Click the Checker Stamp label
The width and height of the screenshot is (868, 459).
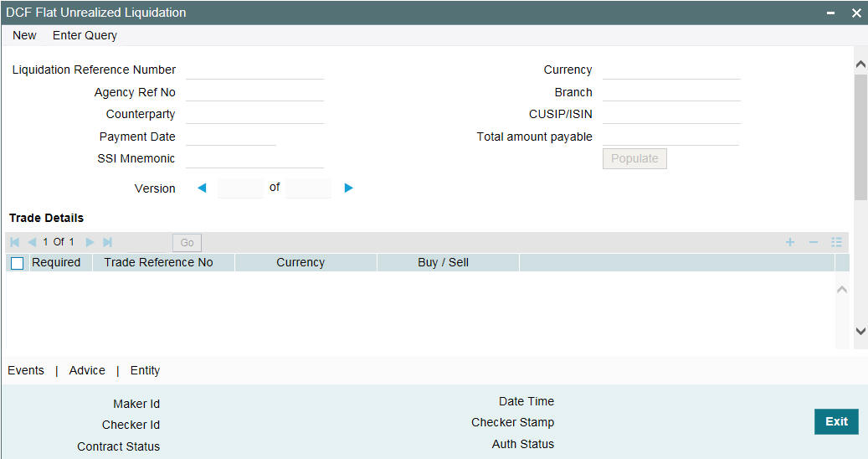point(512,422)
